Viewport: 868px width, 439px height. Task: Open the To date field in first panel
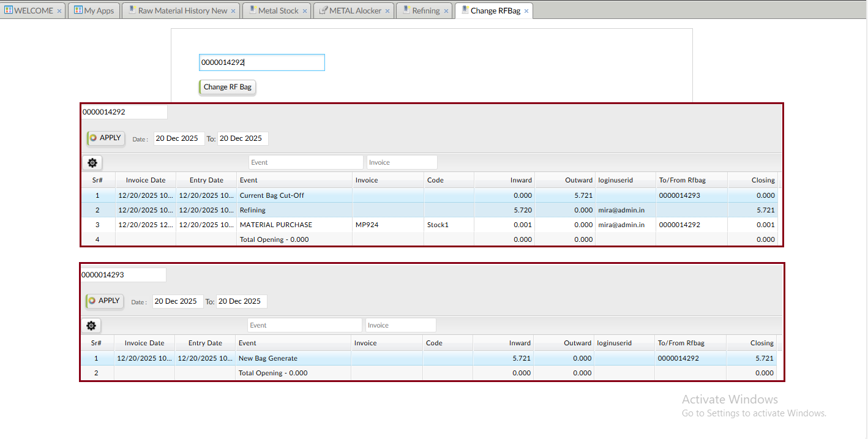(242, 138)
